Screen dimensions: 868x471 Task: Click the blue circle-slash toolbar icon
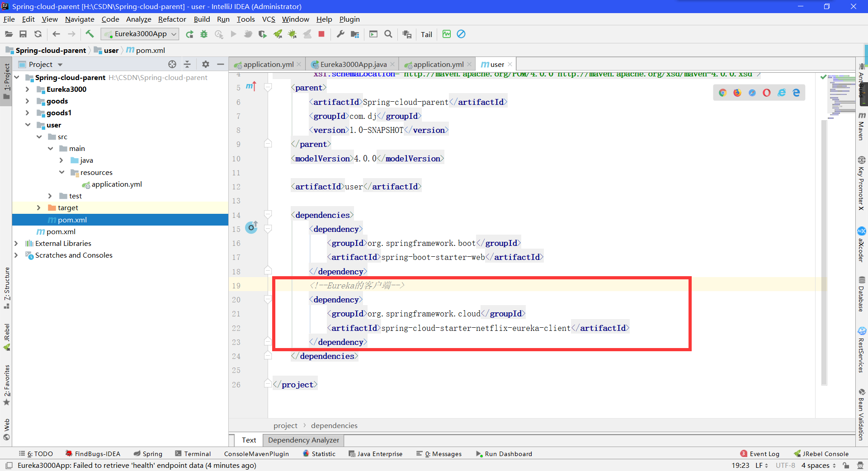pyautogui.click(x=461, y=34)
